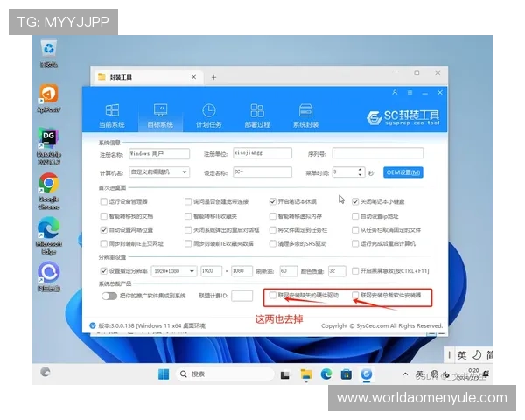This screenshot has width=525, height=420.
Task: Check 运行完成后重启计算机
Action: click(x=355, y=243)
